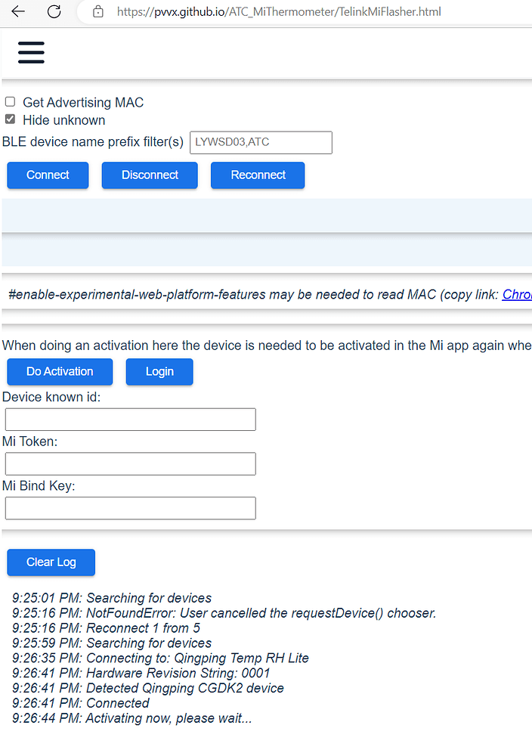Reload the page with the refresh icon
The image size is (532, 756).
(x=54, y=11)
